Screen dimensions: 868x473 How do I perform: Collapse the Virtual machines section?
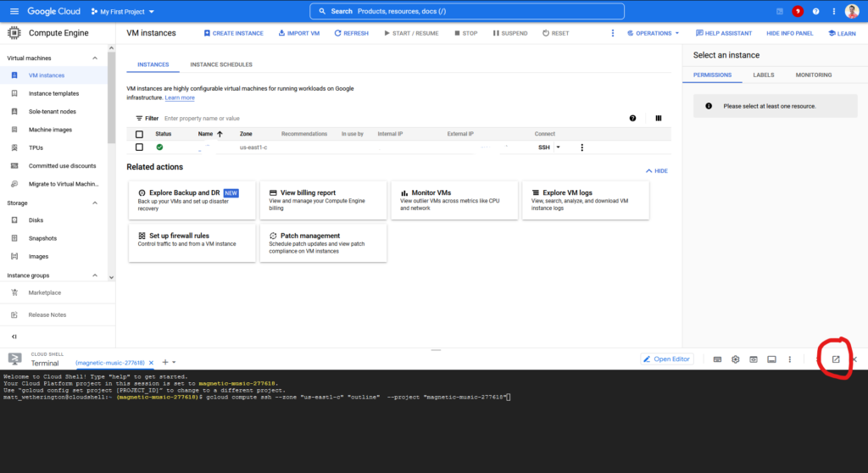pyautogui.click(x=95, y=58)
